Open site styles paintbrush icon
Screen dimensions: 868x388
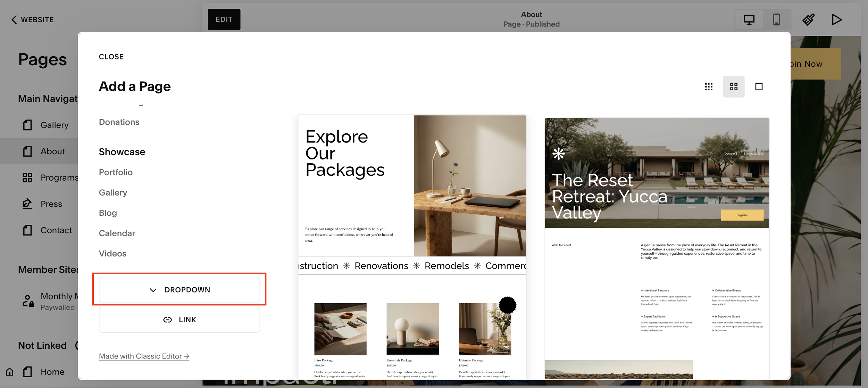tap(809, 19)
